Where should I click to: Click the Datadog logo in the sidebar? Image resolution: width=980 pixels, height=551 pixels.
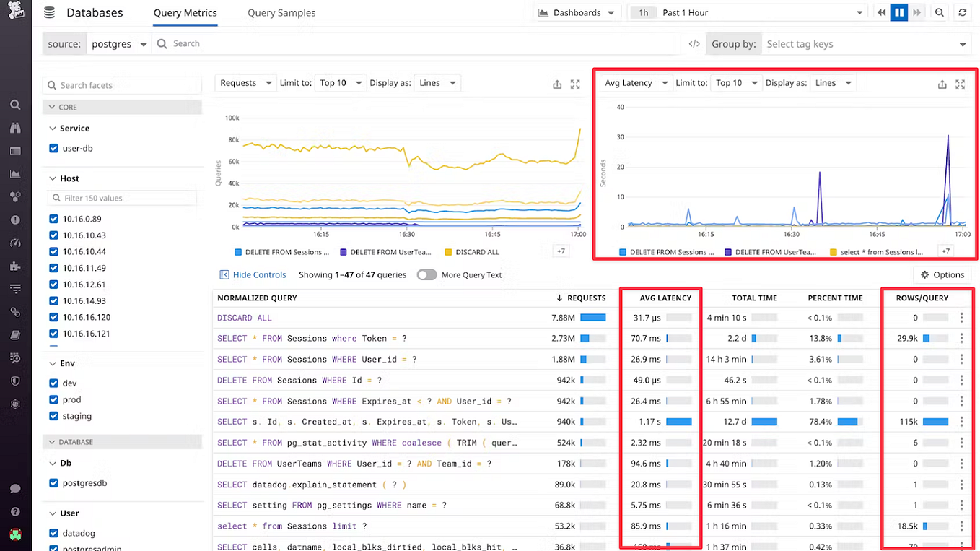(15, 11)
